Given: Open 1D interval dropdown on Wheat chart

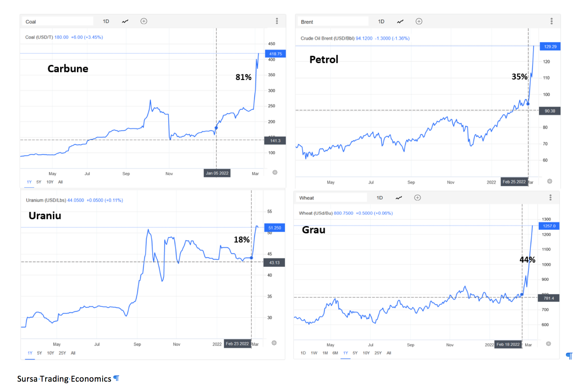Looking at the screenshot, I should [x=380, y=198].
